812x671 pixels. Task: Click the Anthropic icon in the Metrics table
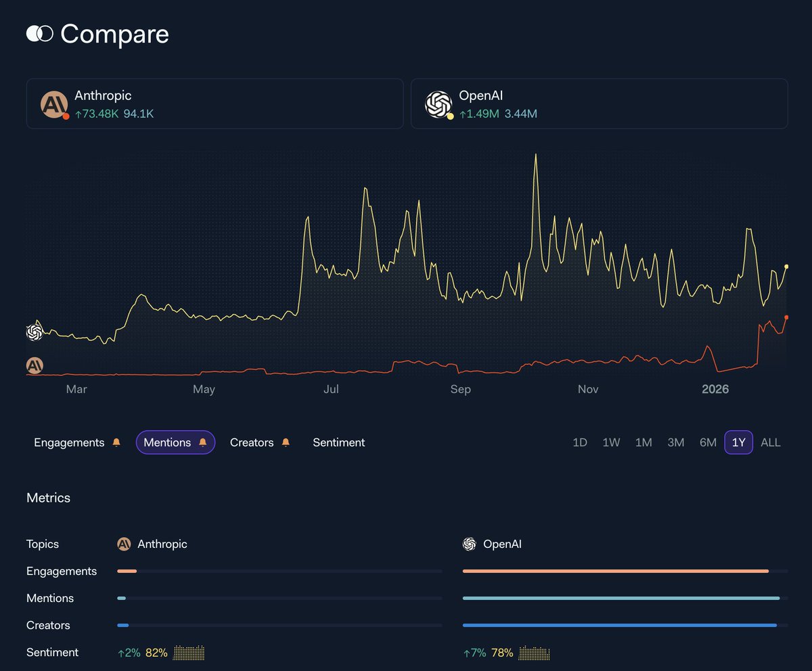123,544
